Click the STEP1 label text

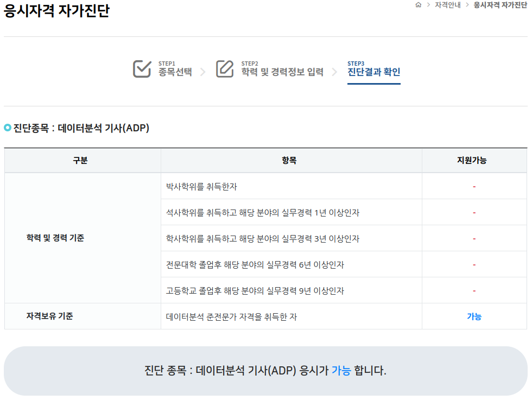(x=167, y=64)
